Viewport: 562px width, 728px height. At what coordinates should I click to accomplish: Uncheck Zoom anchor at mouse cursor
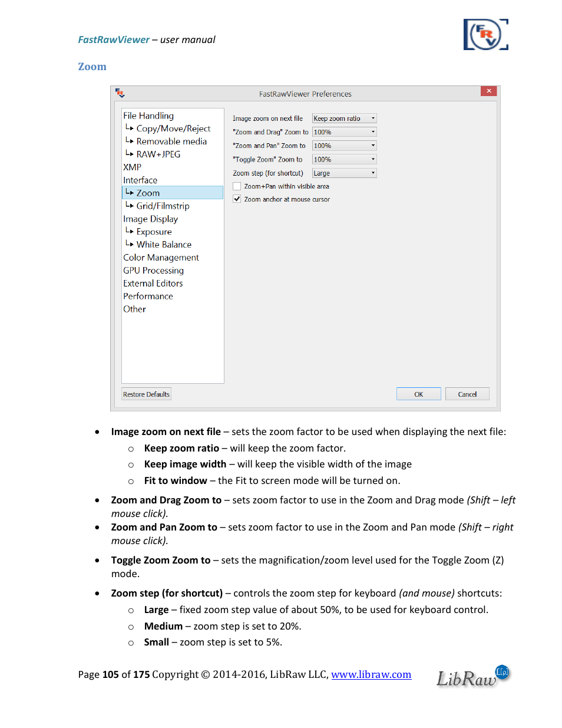point(237,199)
